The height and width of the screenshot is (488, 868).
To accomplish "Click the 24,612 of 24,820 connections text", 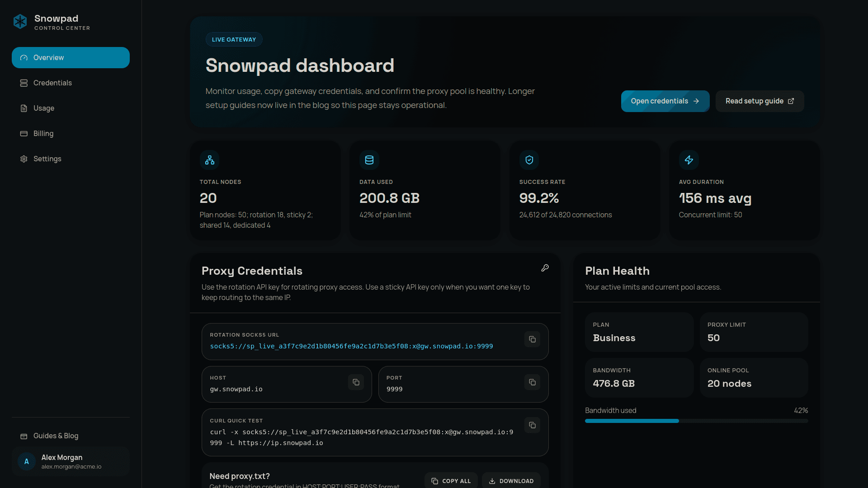I will tap(565, 215).
